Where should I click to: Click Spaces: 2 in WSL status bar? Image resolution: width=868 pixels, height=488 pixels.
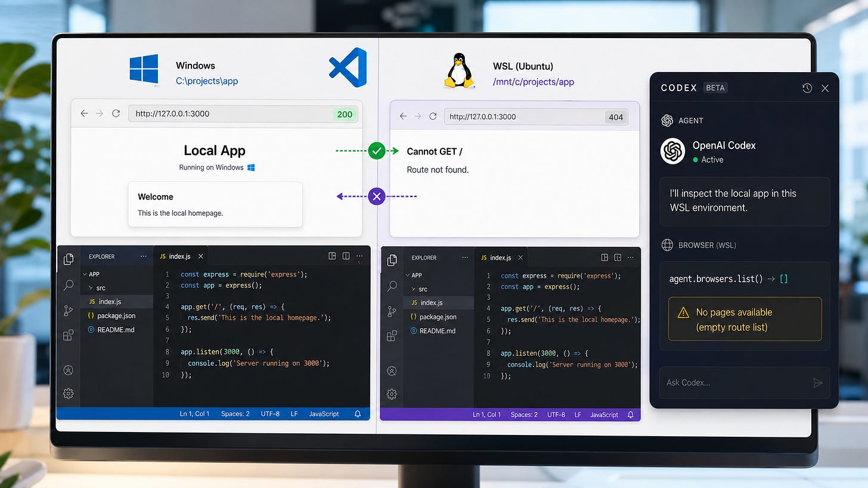click(524, 414)
